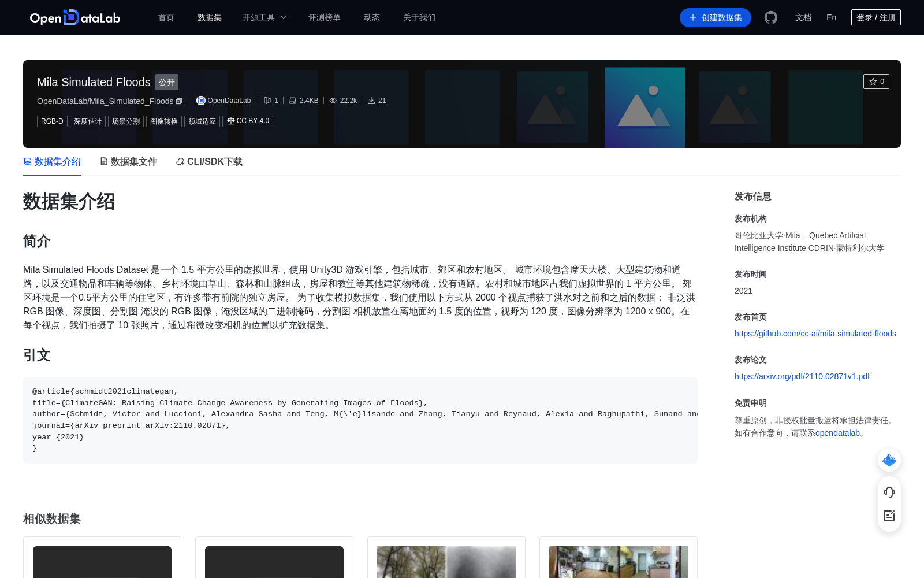Click the downloads icon showing 21
The height and width of the screenshot is (578, 924).
371,101
